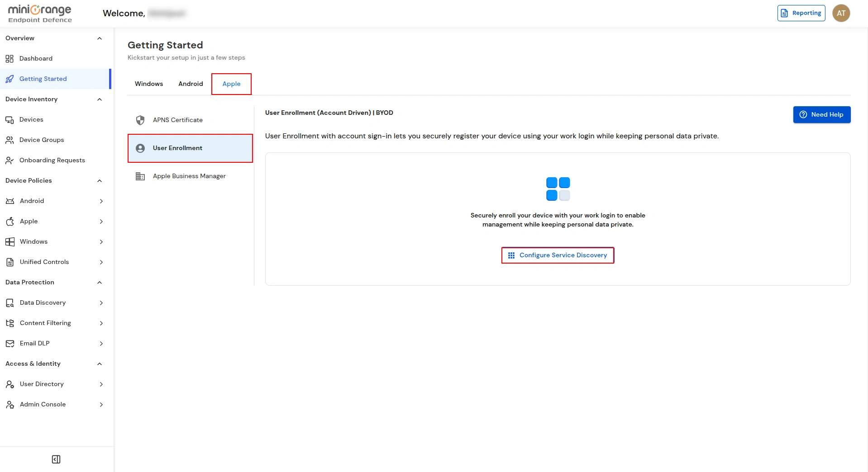Click the Getting Started rocket icon
Viewport: 868px width, 472px height.
10,79
